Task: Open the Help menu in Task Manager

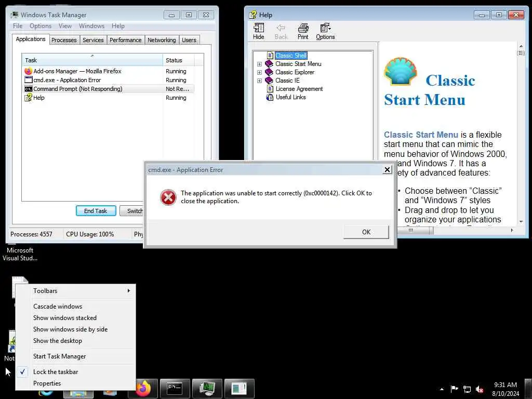Action: (x=118, y=26)
